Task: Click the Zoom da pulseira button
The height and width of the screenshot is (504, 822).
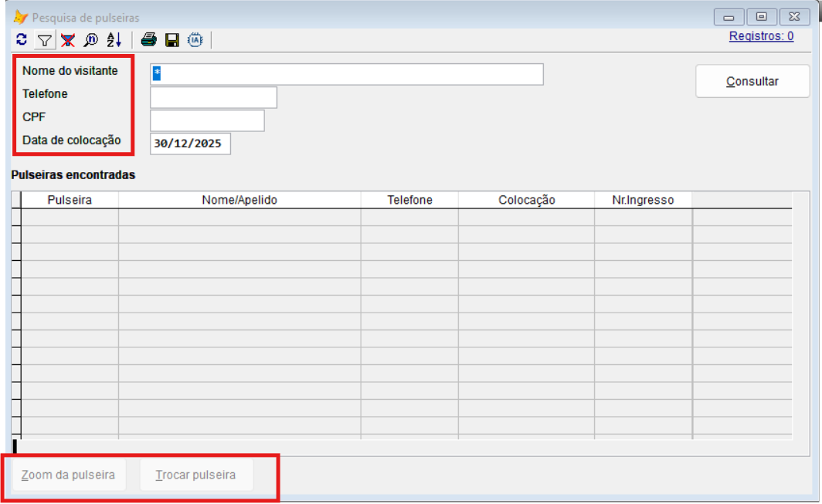Action: (69, 475)
